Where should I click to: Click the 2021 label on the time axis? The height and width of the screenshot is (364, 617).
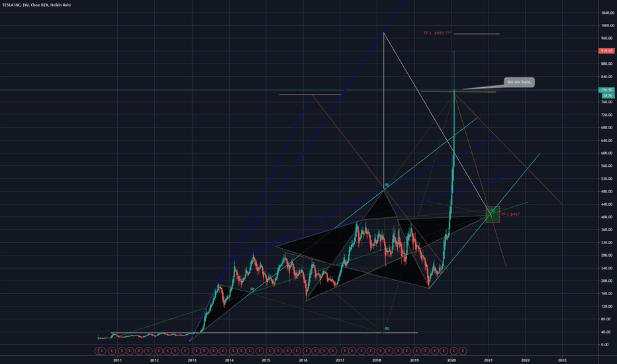point(489,360)
